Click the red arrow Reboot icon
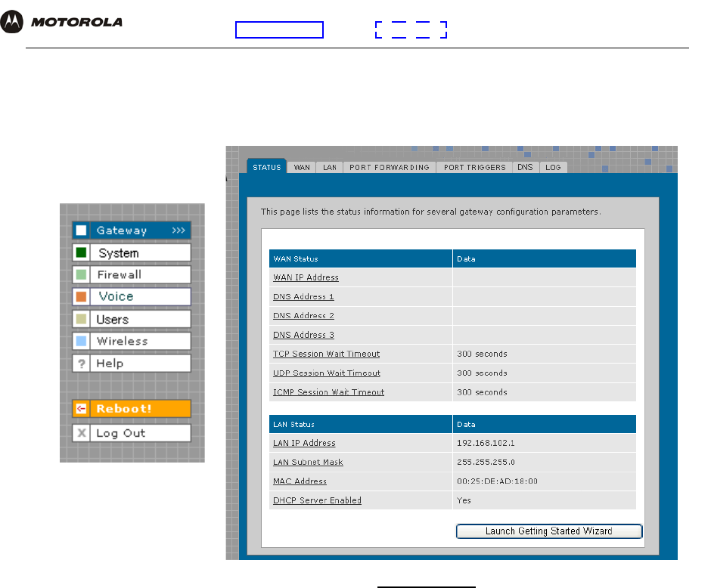This screenshot has width=711, height=588. tap(81, 409)
